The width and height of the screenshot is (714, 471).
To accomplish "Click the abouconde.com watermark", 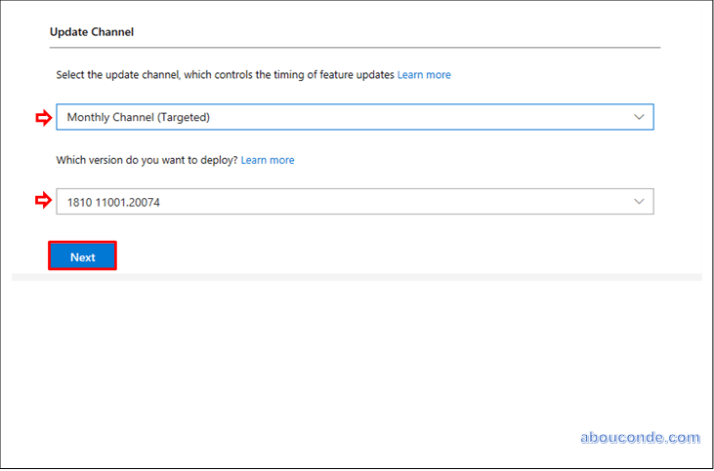I will pos(640,438).
